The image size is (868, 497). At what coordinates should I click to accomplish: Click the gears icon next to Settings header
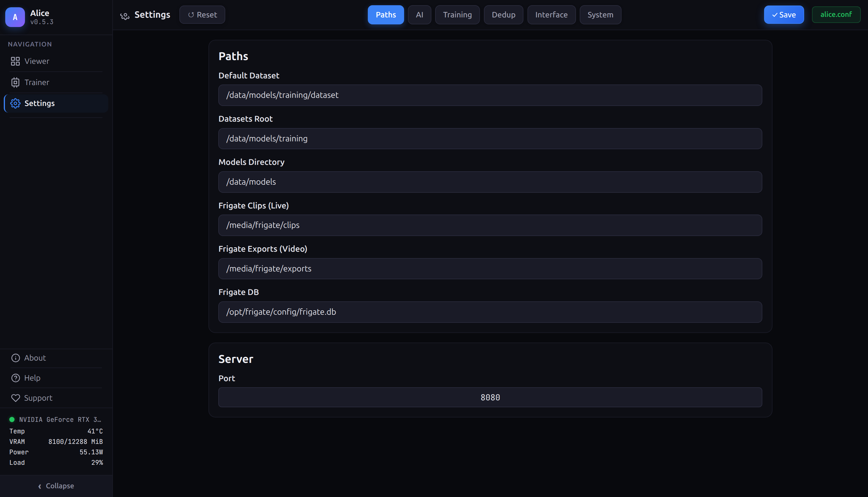click(x=125, y=16)
